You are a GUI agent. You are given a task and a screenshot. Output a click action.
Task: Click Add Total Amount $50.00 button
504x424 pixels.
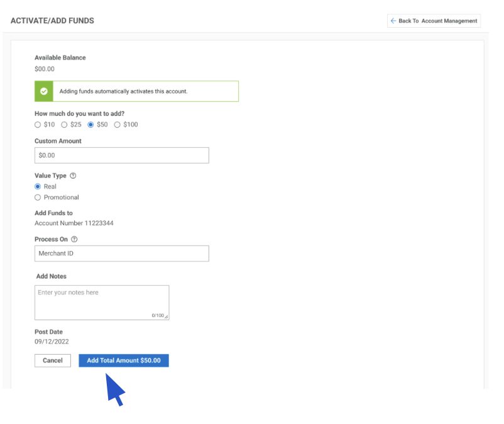tap(124, 360)
